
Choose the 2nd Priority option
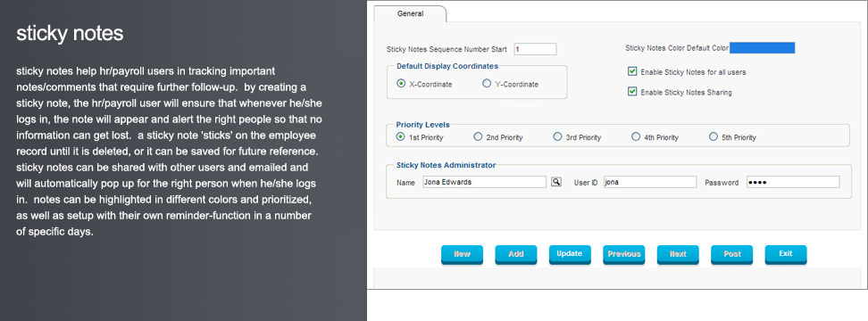point(478,137)
